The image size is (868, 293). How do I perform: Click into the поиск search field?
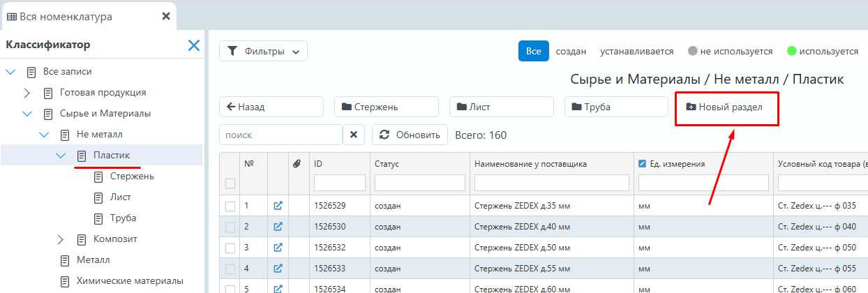point(280,135)
